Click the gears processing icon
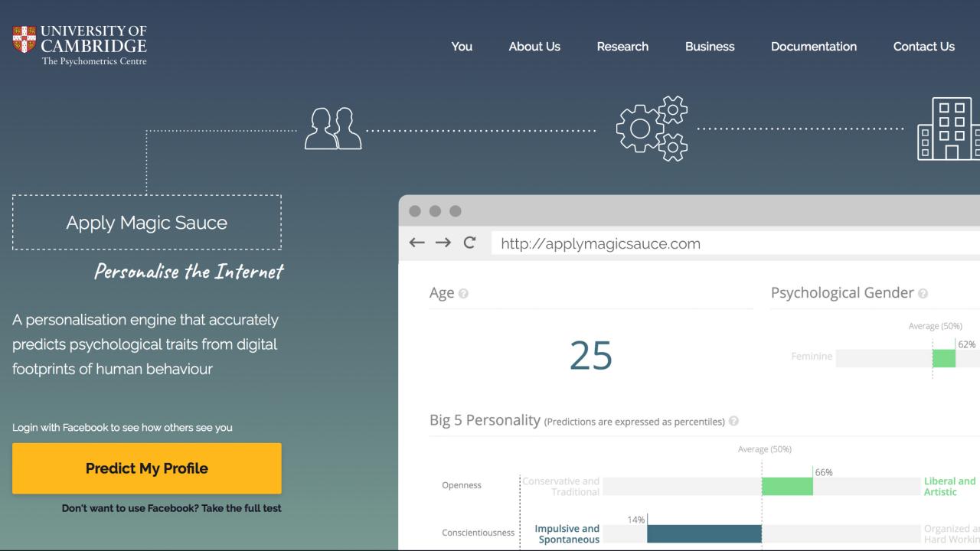 click(652, 129)
